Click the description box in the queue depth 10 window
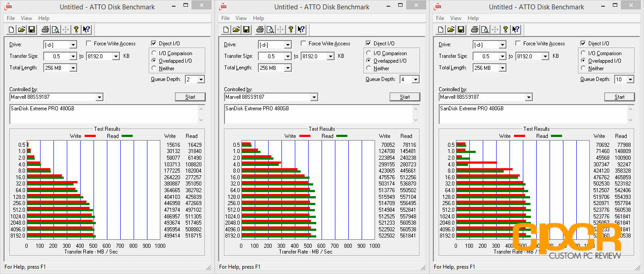Screen dimensions: 644x274 coord(536,114)
